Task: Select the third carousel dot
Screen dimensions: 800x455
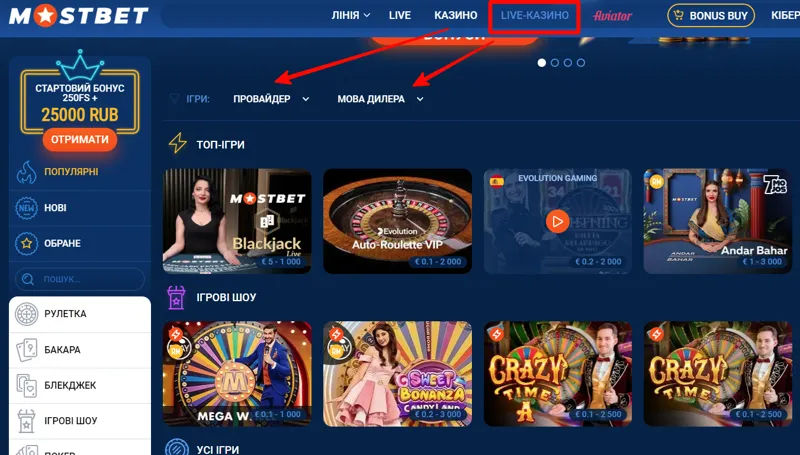Action: point(567,63)
